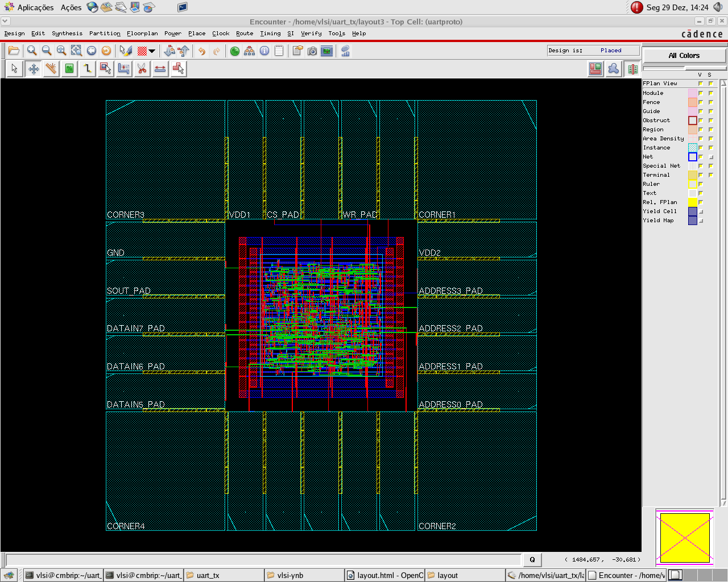Image resolution: width=728 pixels, height=582 pixels.
Task: Select the red Stretch Wire arrows tool
Action: pyautogui.click(x=160, y=69)
